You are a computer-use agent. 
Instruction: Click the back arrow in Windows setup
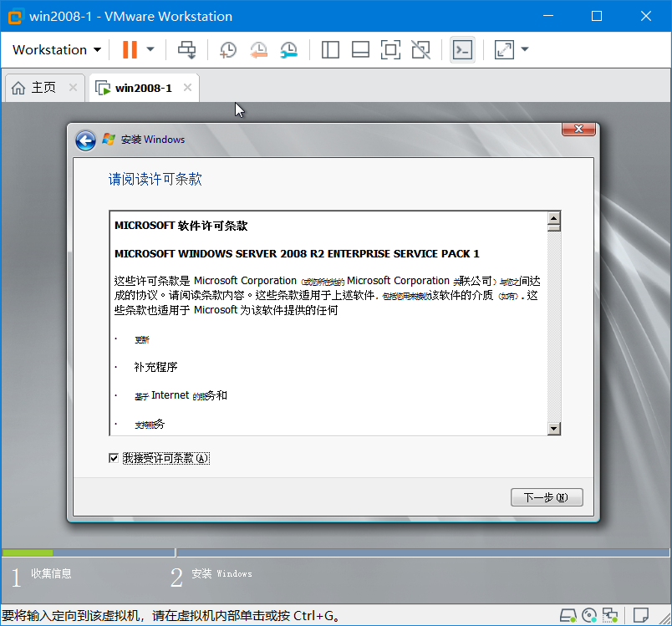tap(84, 140)
